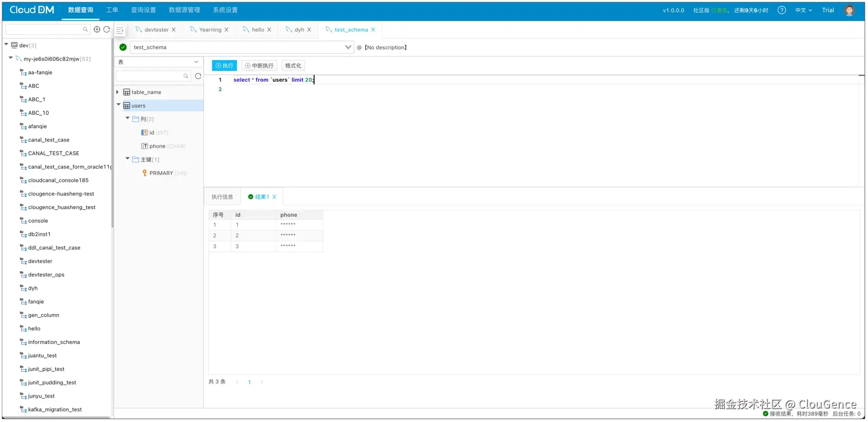This screenshot has height=422, width=868.
Task: Collapse the dev environment node
Action: [6, 45]
